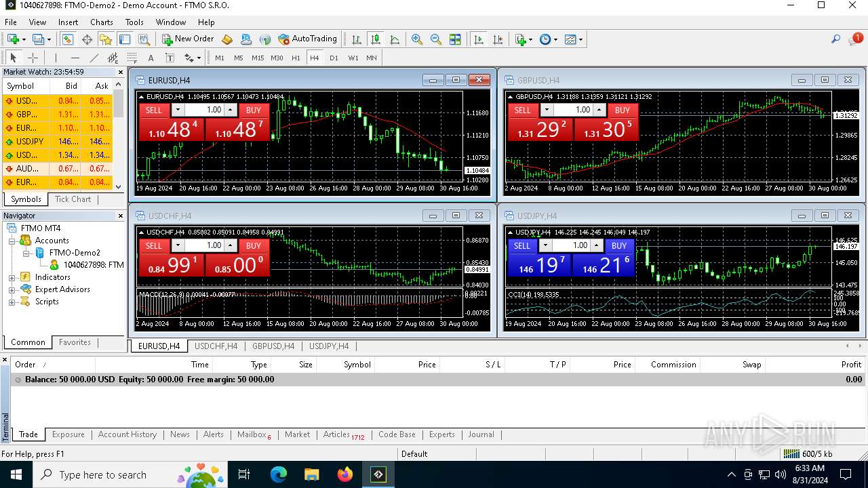Open the MetaEditor icon
The width and height of the screenshot is (868, 488).
227,39
